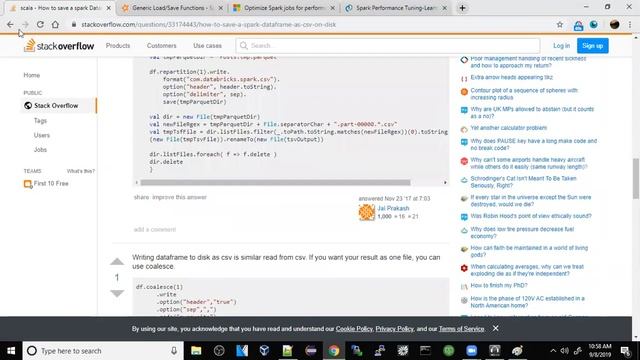
Task: Open First 10 Free teams link
Action: coord(51,184)
